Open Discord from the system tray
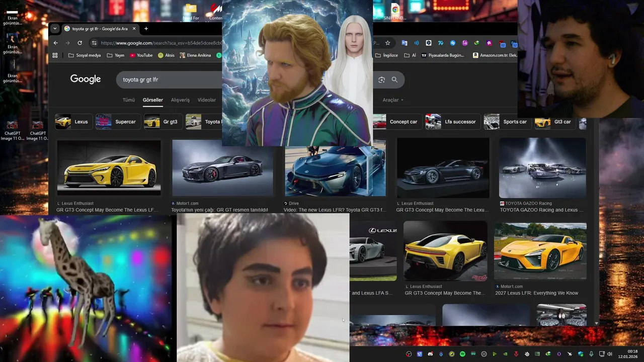This screenshot has height=362, width=644. click(x=430, y=354)
